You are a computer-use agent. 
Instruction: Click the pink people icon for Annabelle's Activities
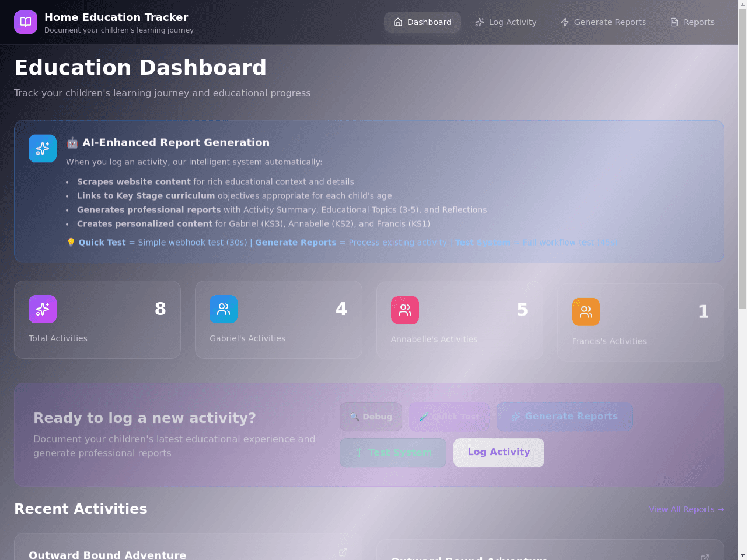[x=405, y=310]
